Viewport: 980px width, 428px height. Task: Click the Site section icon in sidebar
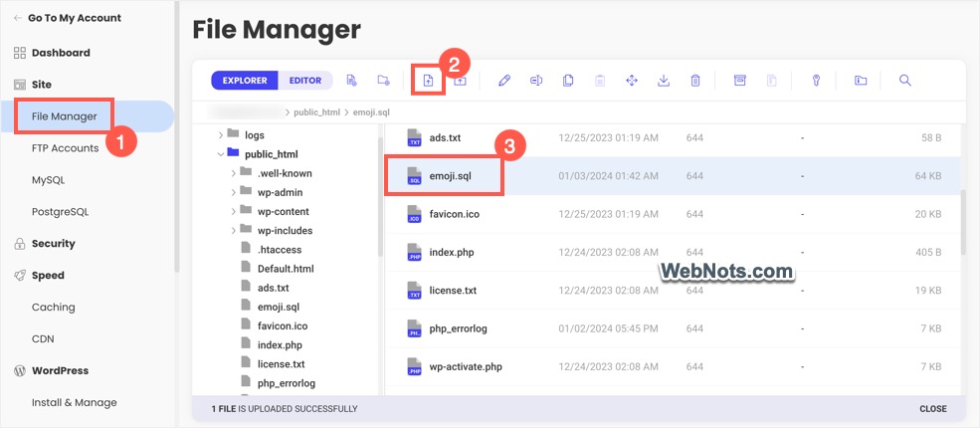click(x=20, y=85)
